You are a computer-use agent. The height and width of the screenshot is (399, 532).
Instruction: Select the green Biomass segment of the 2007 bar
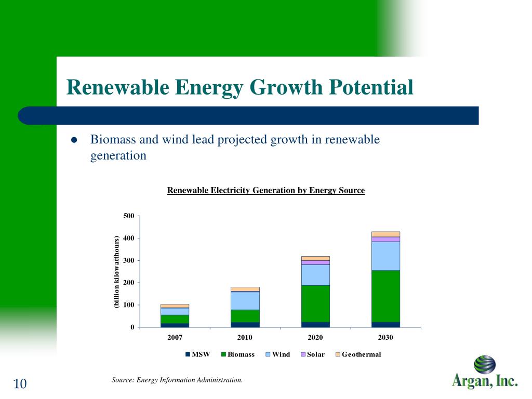coord(175,320)
